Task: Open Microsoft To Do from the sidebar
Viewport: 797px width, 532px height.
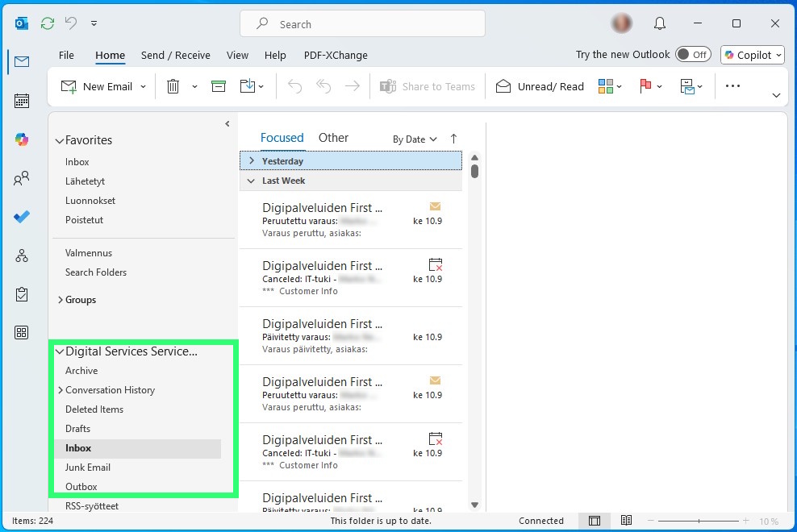Action: coord(21,216)
